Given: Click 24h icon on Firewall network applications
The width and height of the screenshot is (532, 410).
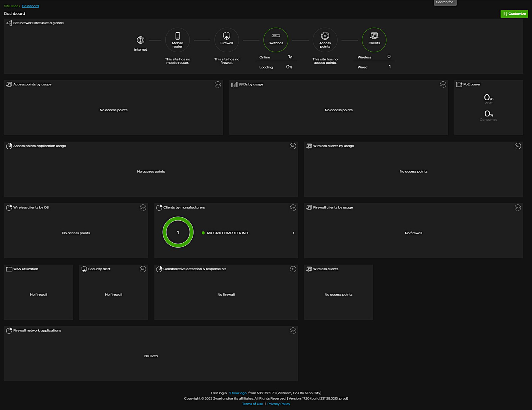Looking at the screenshot, I should (293, 331).
